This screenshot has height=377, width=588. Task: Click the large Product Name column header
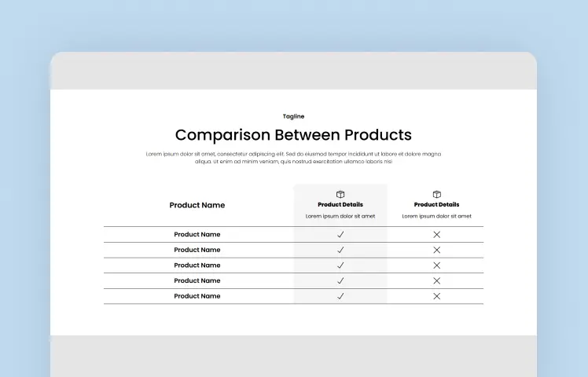point(197,205)
